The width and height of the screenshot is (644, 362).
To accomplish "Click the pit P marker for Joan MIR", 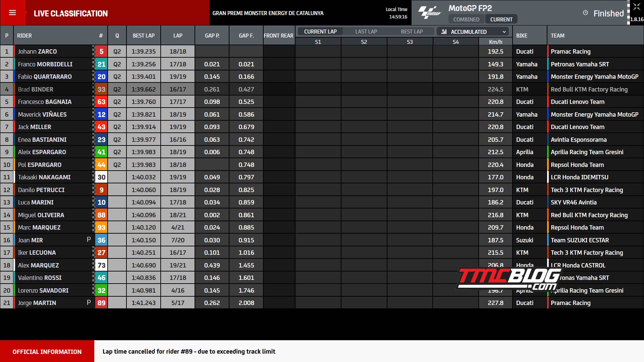I will pyautogui.click(x=89, y=240).
